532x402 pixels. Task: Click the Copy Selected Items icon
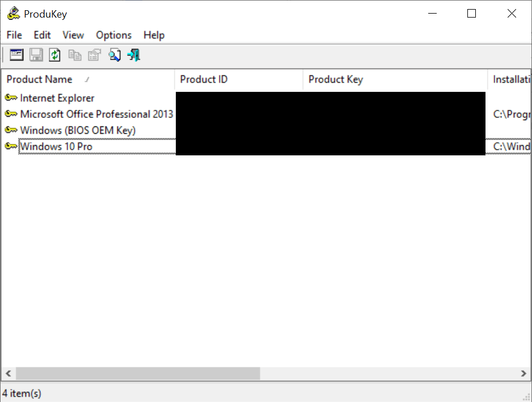pos(75,55)
